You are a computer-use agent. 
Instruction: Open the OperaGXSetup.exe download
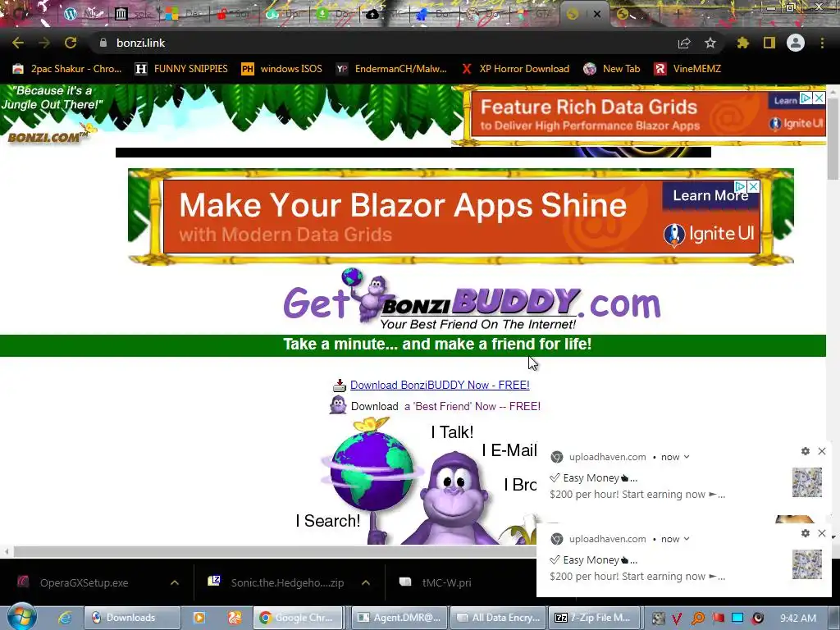(84, 583)
